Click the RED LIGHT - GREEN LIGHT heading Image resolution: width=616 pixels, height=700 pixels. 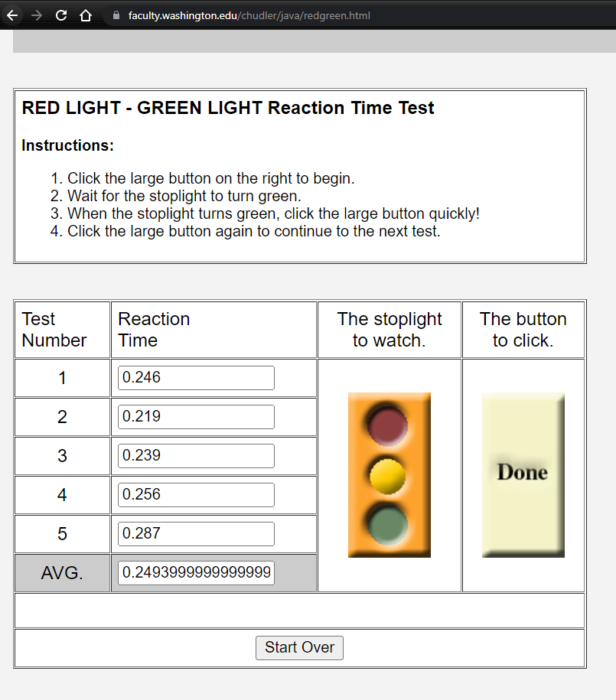click(x=228, y=108)
